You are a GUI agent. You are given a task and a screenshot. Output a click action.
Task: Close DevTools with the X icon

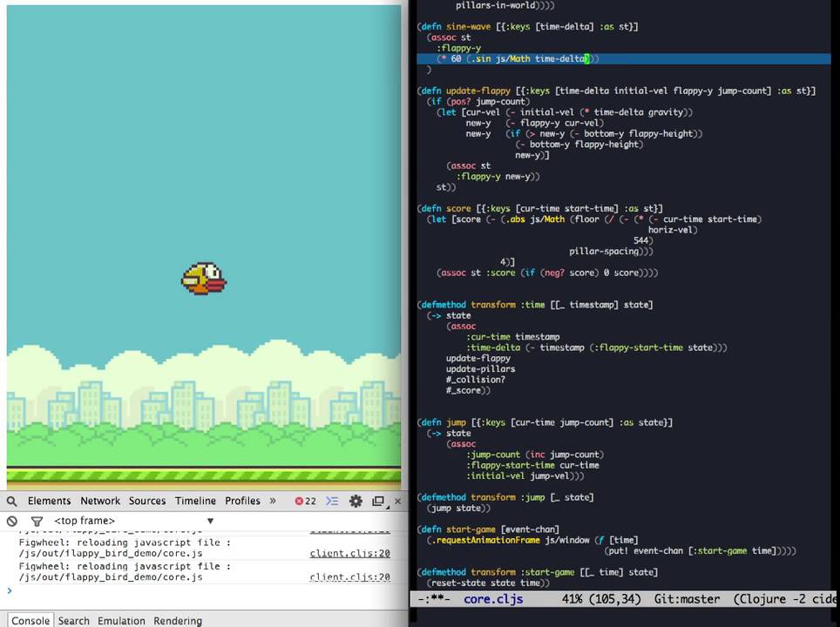tap(397, 502)
